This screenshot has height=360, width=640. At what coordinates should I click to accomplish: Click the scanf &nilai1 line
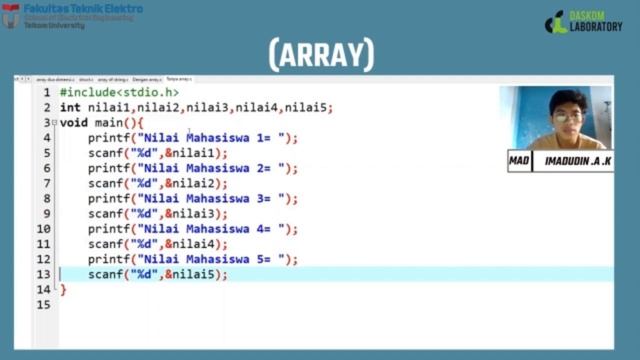point(158,153)
